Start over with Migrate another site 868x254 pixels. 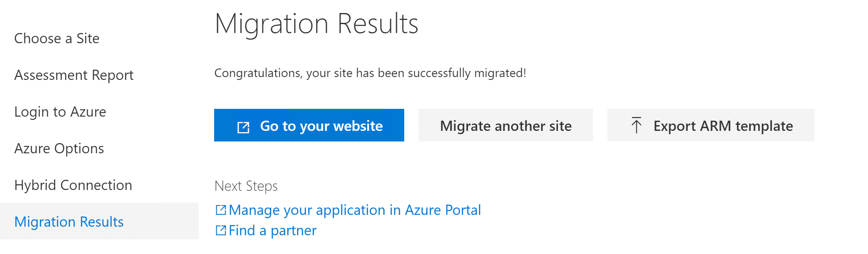coord(506,125)
